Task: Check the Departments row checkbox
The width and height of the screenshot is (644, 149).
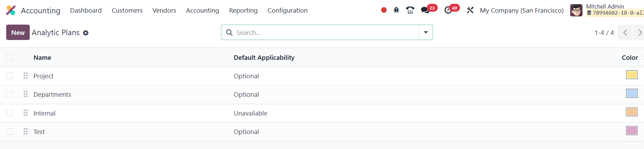Action: (10, 94)
